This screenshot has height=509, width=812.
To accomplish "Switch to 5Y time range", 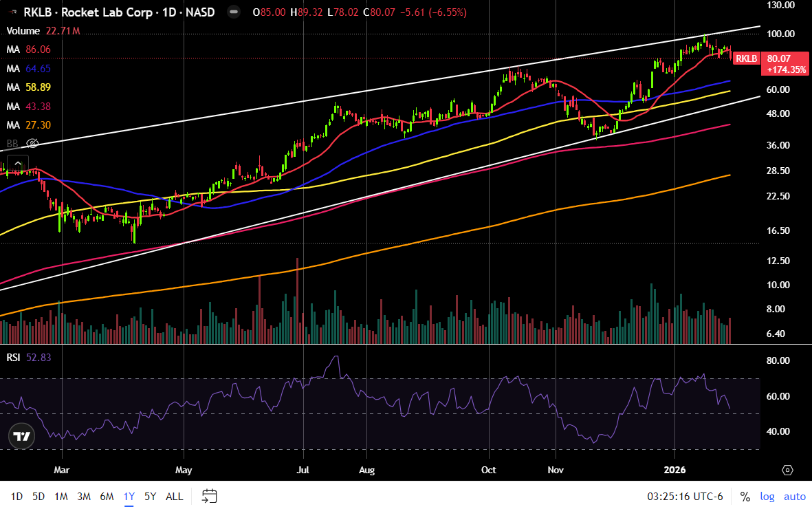I will click(x=150, y=497).
